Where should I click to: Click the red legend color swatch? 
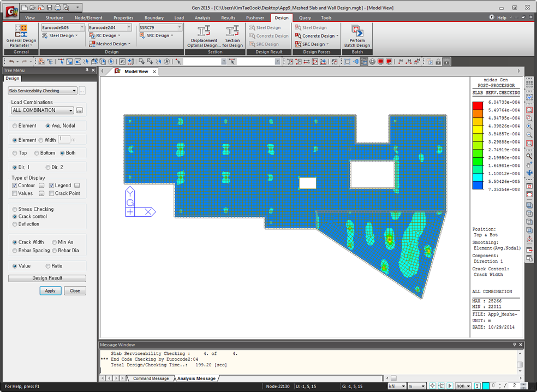(478, 106)
